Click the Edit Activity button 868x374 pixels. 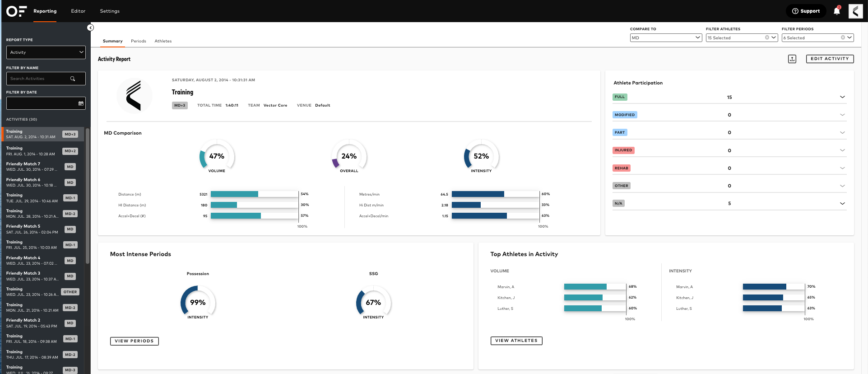[x=829, y=59]
